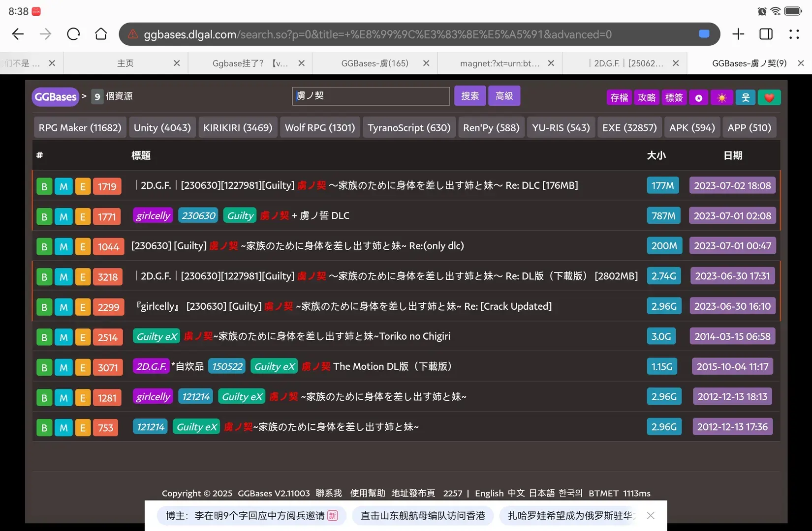
Task: Open the 存檔 saves section
Action: pos(619,98)
